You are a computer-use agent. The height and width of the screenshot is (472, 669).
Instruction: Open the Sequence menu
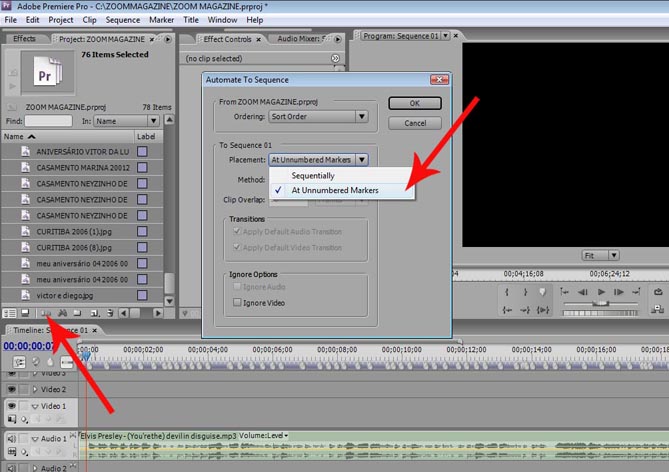coord(122,19)
